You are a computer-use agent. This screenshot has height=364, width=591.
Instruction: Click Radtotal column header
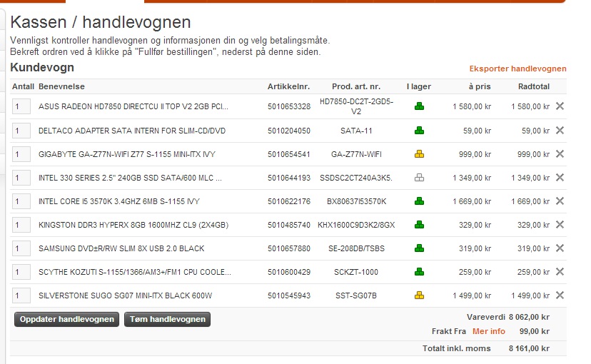[x=534, y=86]
